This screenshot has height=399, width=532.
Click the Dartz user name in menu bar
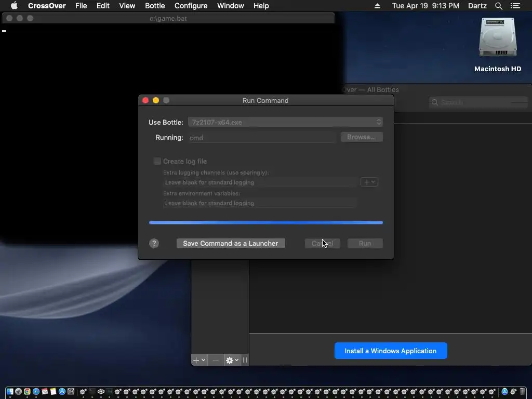point(477,6)
